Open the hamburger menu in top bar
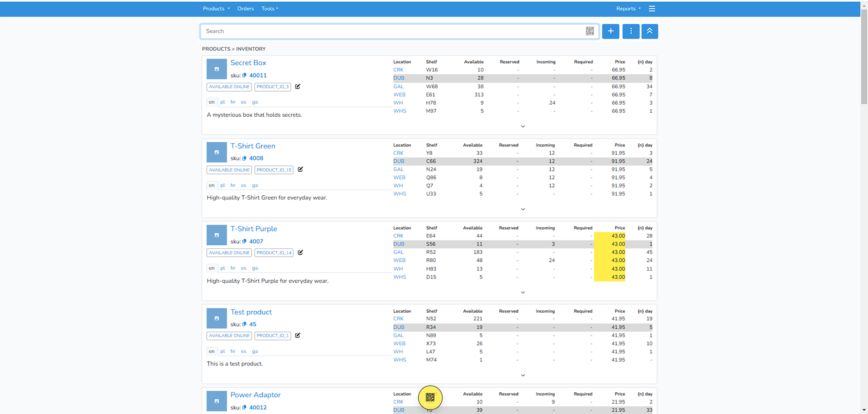Viewport: 868px width, 414px height. pyautogui.click(x=652, y=8)
